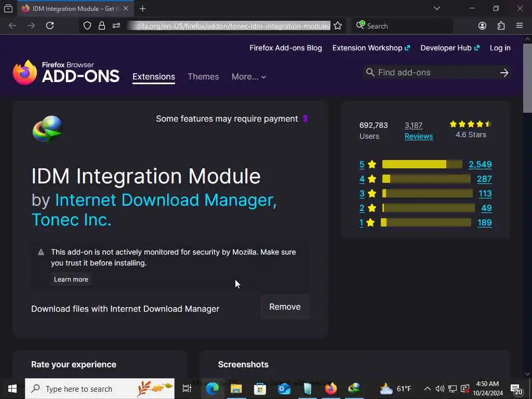Remove the IDM Integration Module extension
Image resolution: width=532 pixels, height=399 pixels.
(x=285, y=307)
